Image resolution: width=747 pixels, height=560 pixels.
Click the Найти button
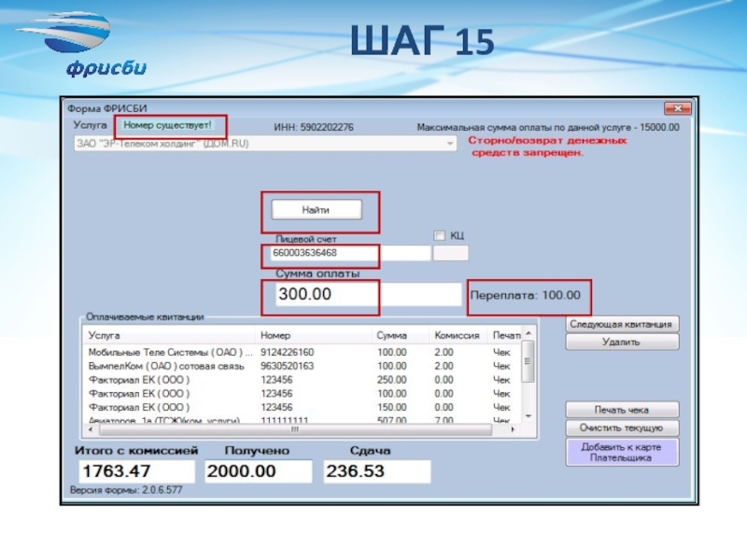tap(317, 209)
